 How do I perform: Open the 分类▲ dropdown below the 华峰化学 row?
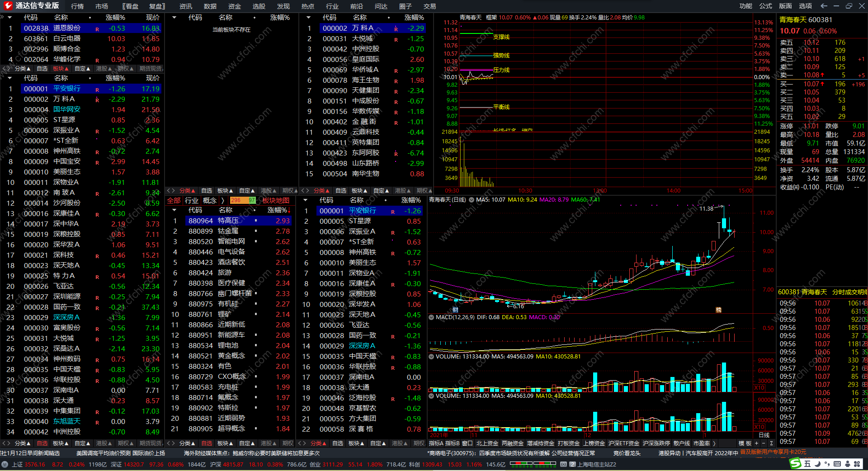click(23, 69)
